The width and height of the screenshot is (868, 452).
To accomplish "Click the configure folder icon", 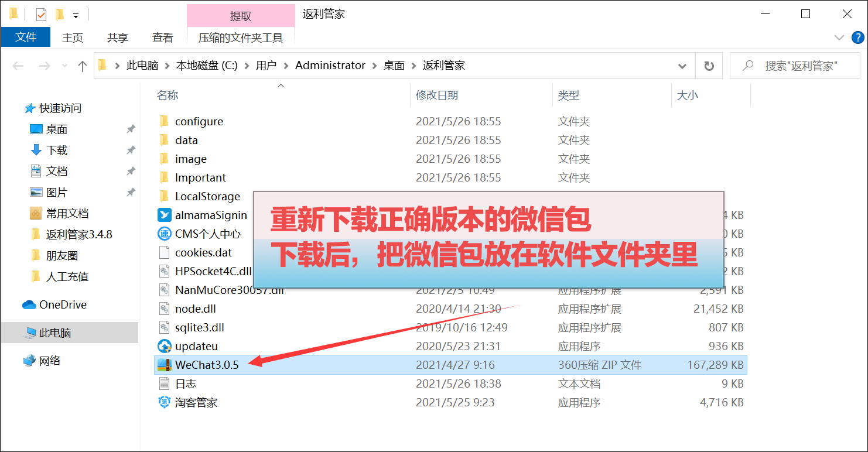I will point(164,121).
